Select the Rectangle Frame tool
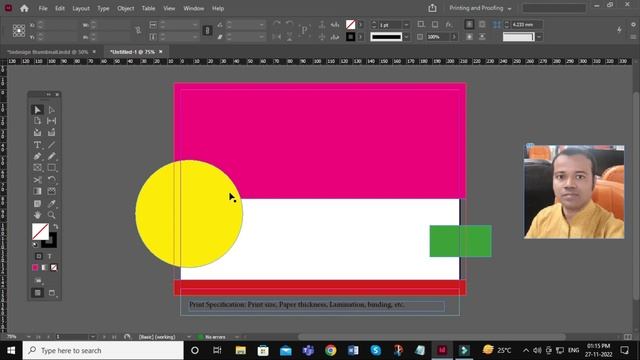The height and width of the screenshot is (360, 640). tap(37, 167)
